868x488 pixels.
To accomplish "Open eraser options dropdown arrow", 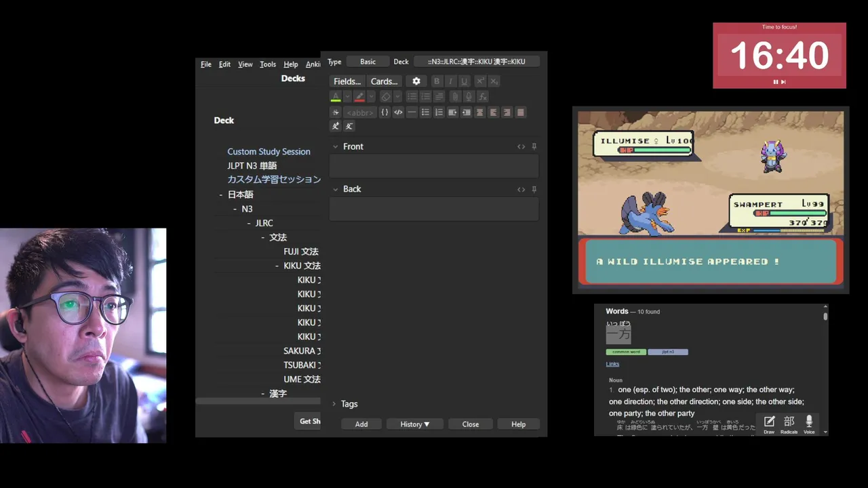I will [397, 96].
